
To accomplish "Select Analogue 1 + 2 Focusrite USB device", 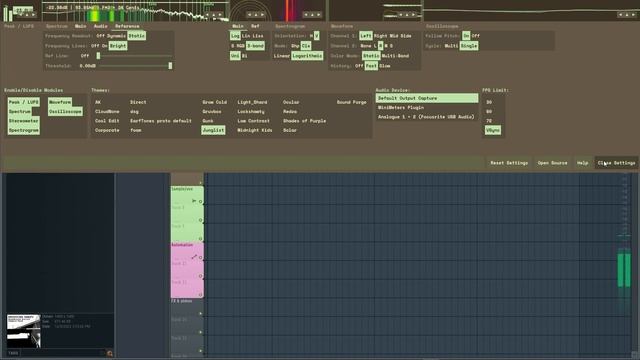I will (427, 117).
